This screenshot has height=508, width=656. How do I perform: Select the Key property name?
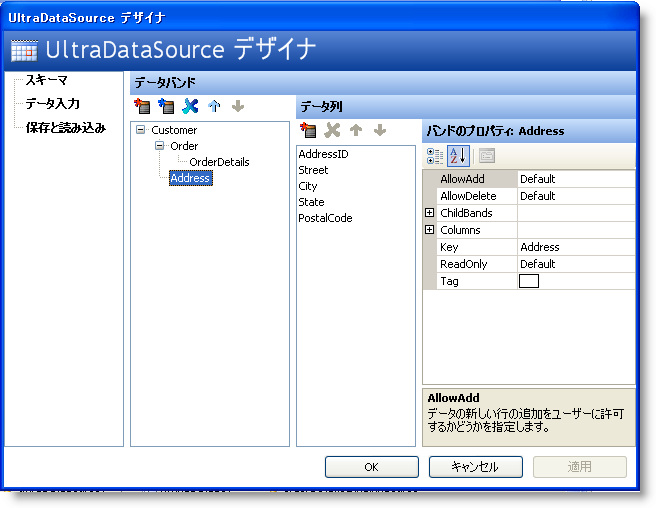click(449, 247)
